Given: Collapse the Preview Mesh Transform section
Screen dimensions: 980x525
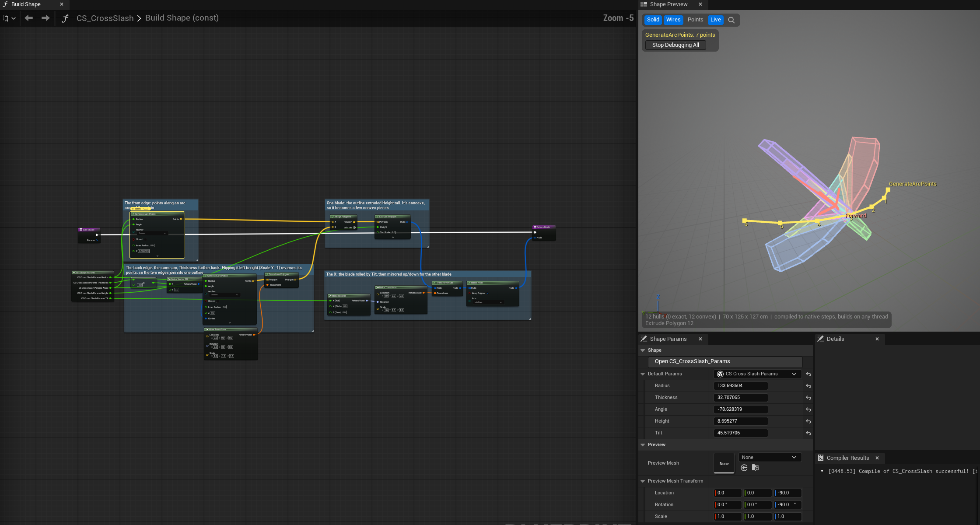Looking at the screenshot, I should click(x=643, y=481).
